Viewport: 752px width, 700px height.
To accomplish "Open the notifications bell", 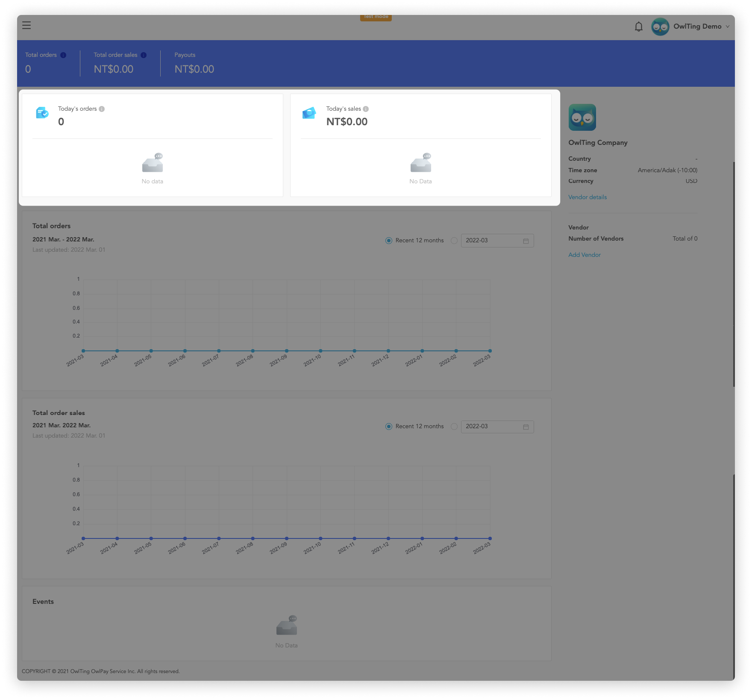I will (x=638, y=26).
